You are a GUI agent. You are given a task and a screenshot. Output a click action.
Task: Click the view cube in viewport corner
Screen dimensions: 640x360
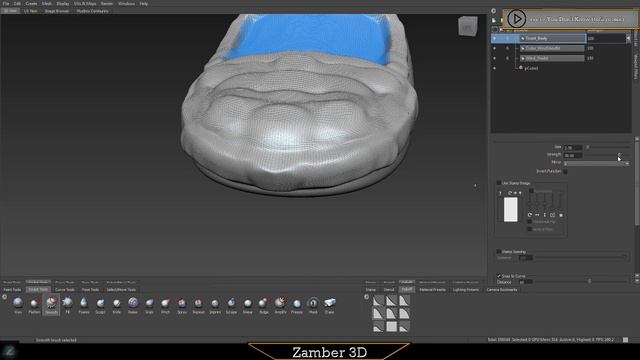pos(467,27)
